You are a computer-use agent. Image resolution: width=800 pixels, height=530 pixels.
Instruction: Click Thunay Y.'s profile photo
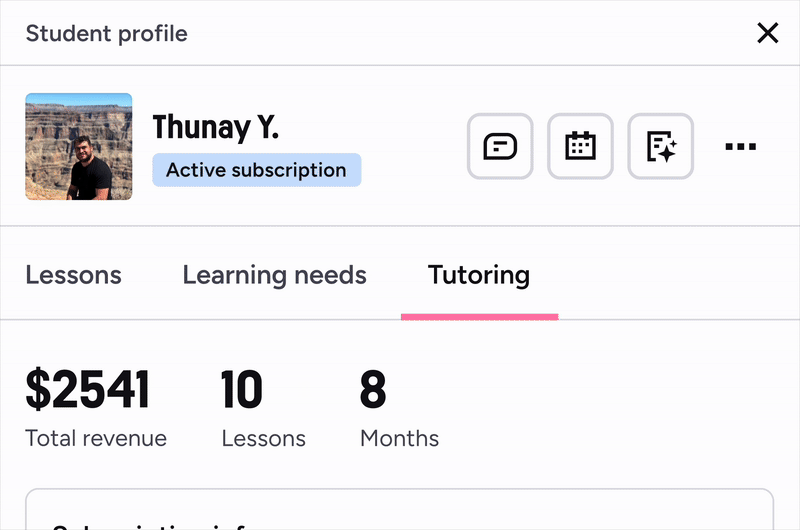pyautogui.click(x=79, y=146)
